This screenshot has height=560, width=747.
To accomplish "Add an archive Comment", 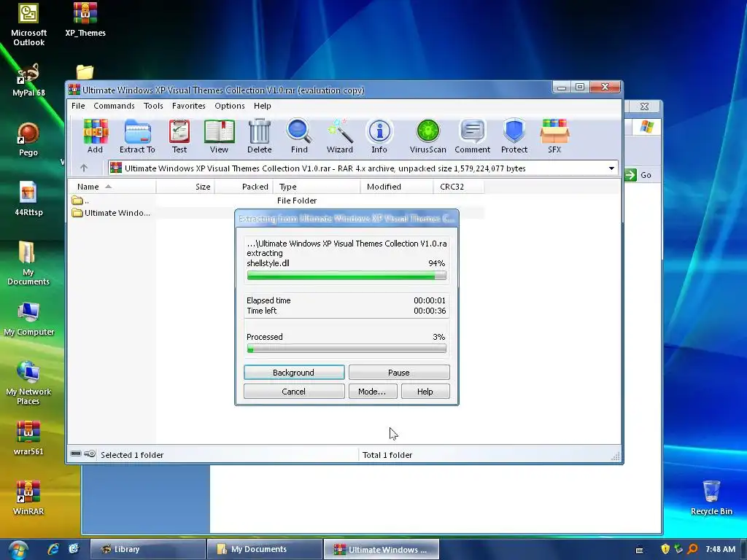I will pos(472,136).
